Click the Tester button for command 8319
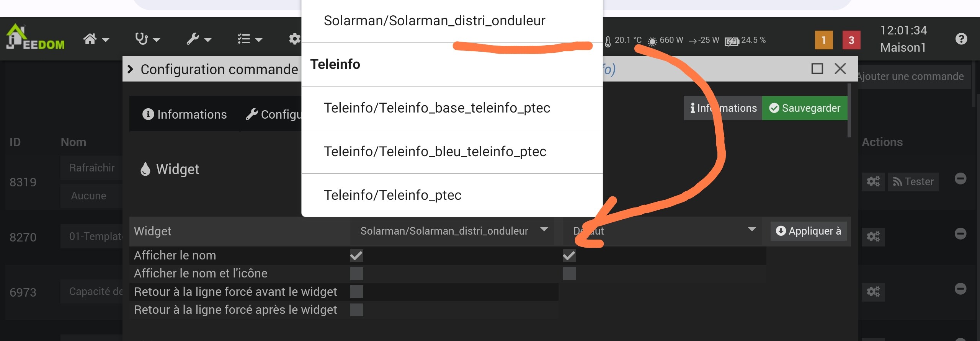The width and height of the screenshot is (980, 341). pyautogui.click(x=913, y=181)
